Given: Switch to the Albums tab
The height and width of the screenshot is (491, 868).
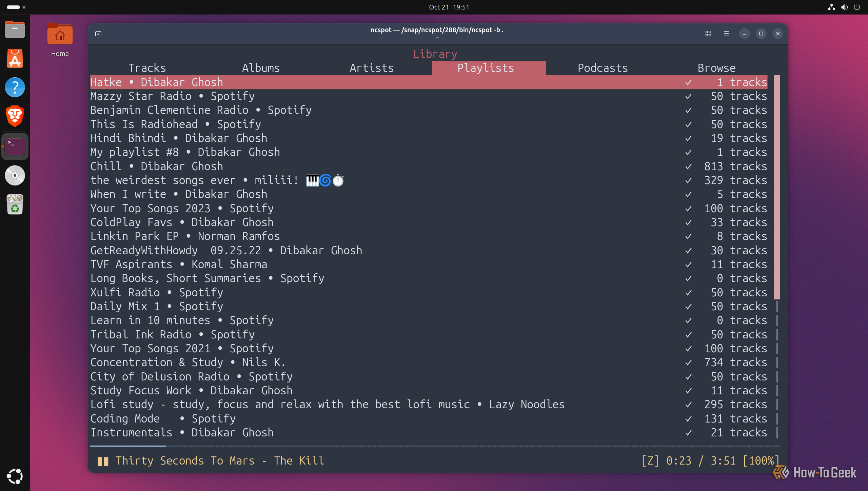Looking at the screenshot, I should (261, 68).
